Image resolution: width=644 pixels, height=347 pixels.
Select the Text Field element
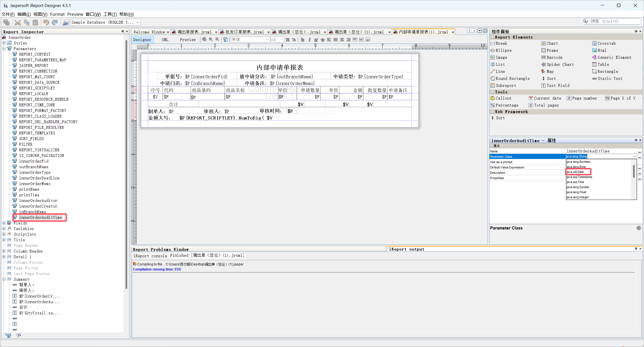[x=555, y=85]
